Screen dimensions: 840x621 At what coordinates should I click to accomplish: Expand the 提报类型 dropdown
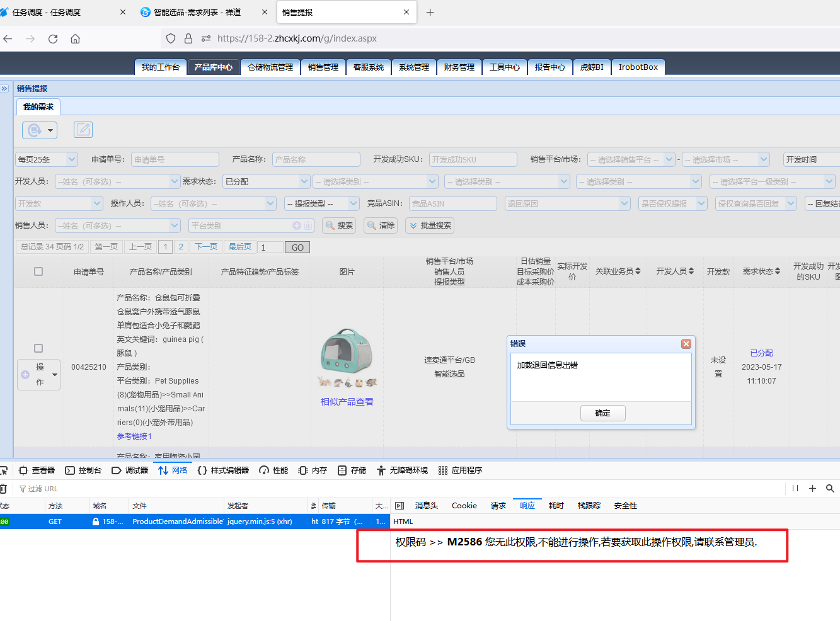pos(321,203)
